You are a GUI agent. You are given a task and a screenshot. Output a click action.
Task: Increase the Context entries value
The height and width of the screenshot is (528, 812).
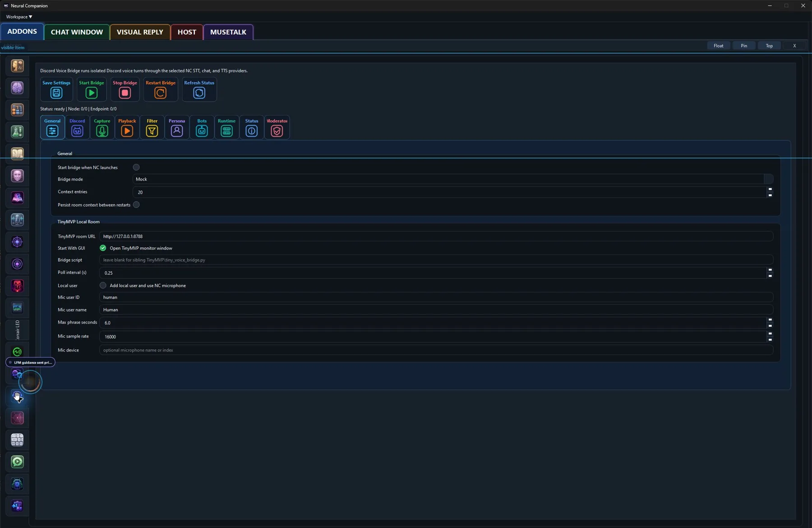770,190
